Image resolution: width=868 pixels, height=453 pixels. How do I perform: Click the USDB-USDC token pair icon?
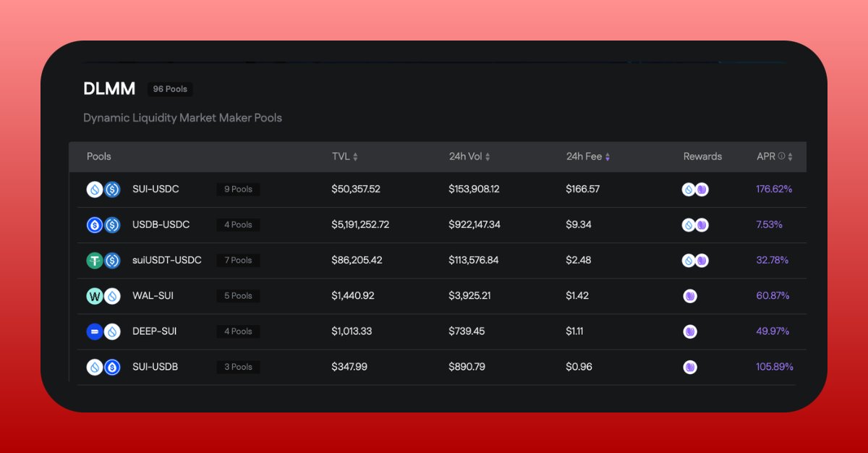[x=103, y=225]
